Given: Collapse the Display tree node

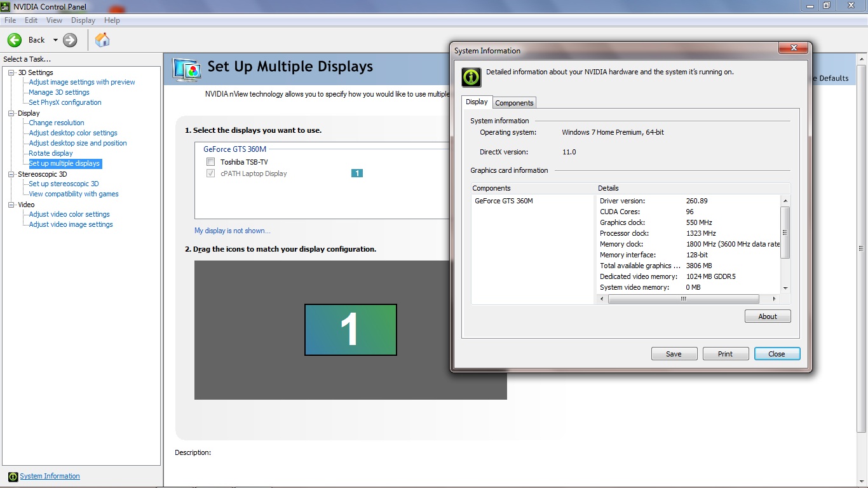Looking at the screenshot, I should [11, 113].
